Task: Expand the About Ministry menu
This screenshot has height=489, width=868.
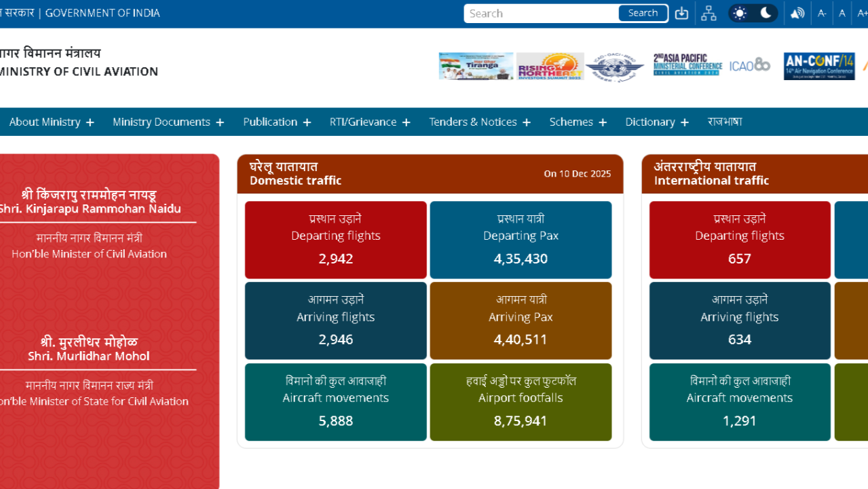Action: (52, 122)
